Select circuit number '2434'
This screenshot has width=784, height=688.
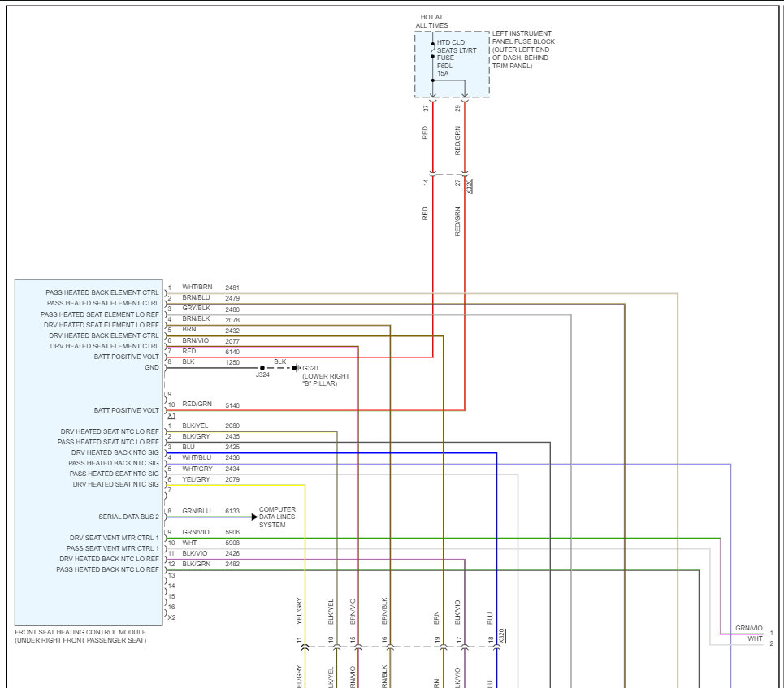tap(232, 469)
